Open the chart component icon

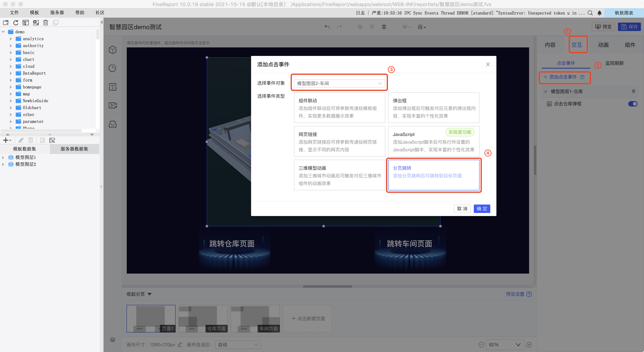[x=113, y=68]
